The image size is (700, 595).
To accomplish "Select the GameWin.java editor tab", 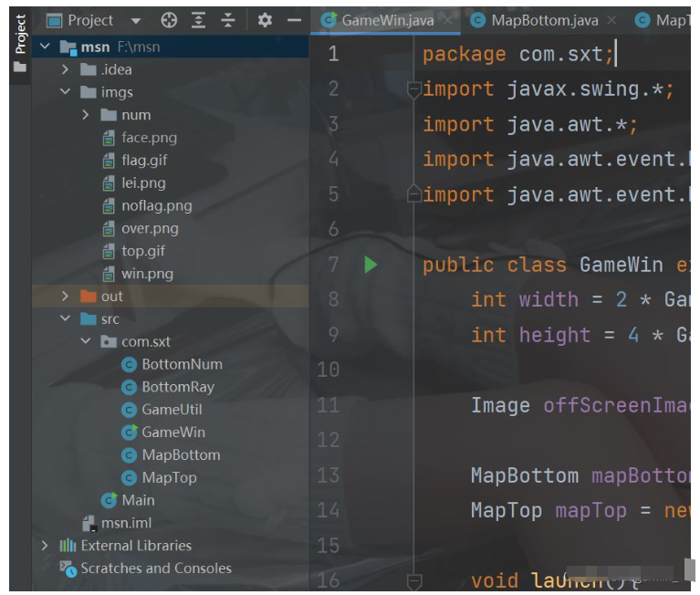I will 387,20.
